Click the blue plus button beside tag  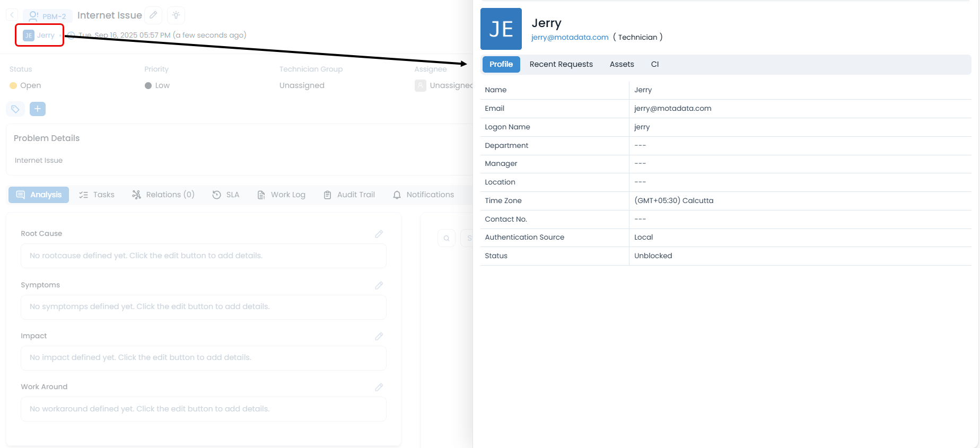click(38, 109)
